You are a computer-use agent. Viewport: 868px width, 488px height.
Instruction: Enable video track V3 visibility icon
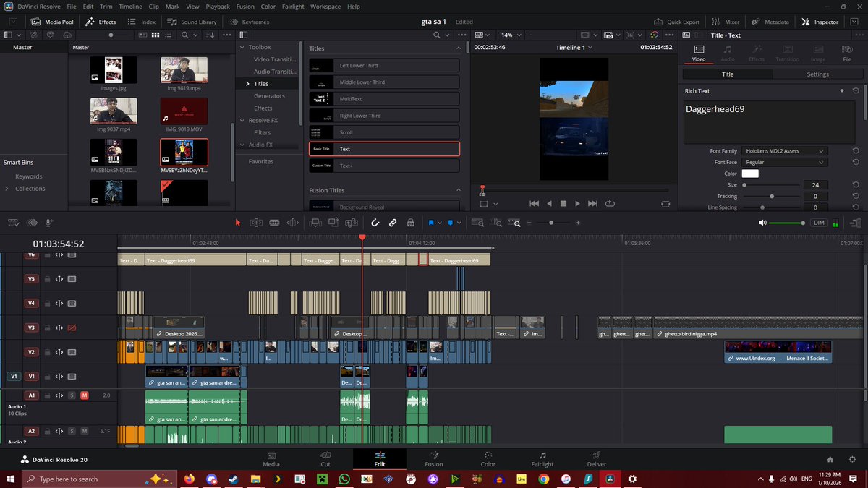pos(72,328)
